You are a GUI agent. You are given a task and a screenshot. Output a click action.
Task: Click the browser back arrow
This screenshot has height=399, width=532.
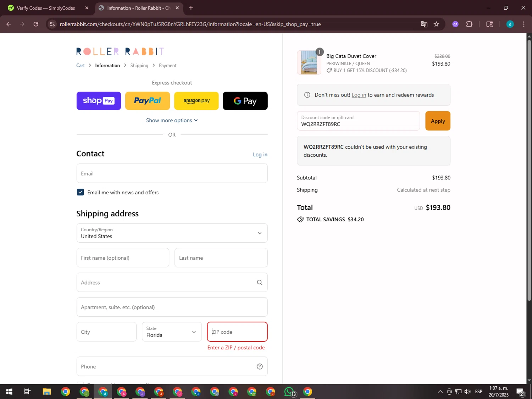coord(9,24)
